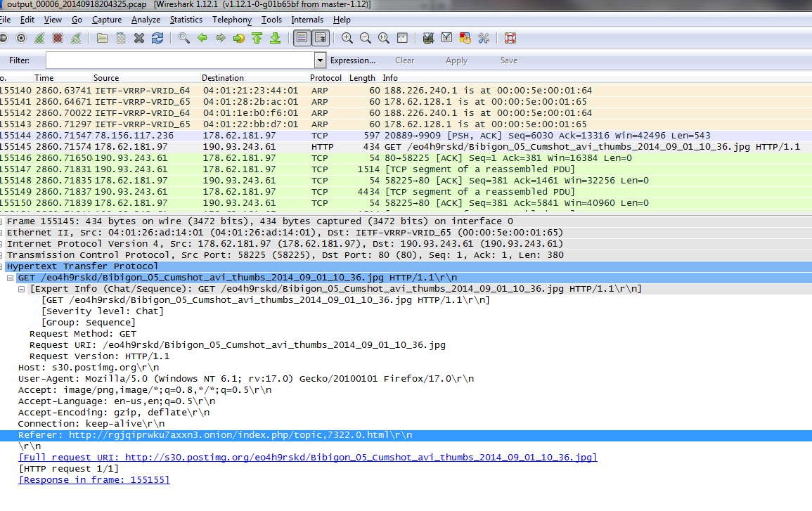Image resolution: width=812 pixels, height=511 pixels.
Task: Click the Expression... button
Action: tap(353, 60)
